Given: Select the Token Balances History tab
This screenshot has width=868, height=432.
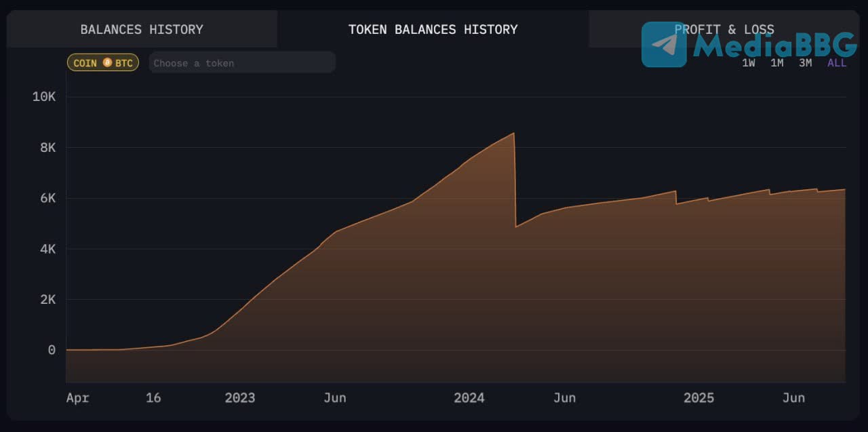Looking at the screenshot, I should (433, 29).
